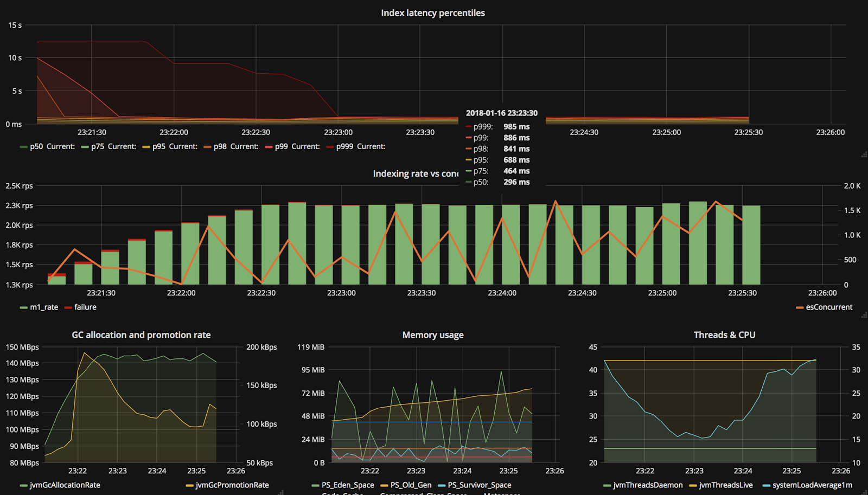Toggle jvmGcPromotionRate series in the legend

(x=232, y=485)
